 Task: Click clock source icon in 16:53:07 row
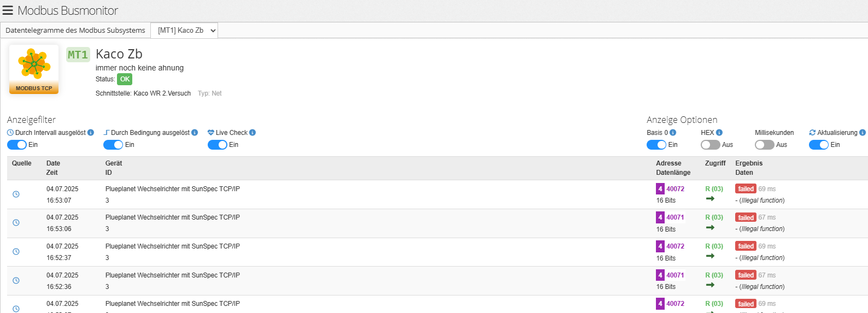pos(16,194)
